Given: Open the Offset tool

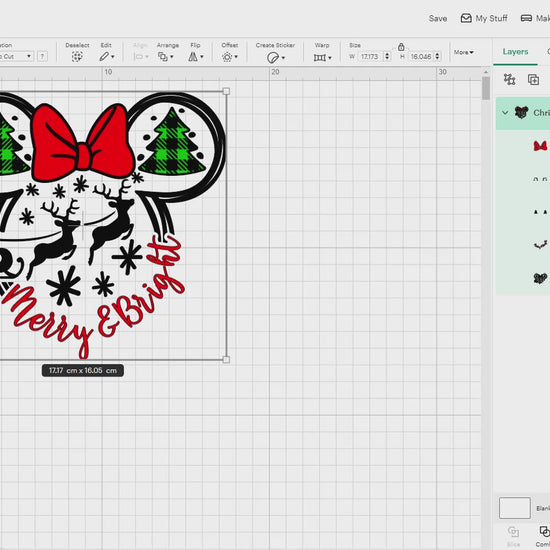Looking at the screenshot, I should (227, 57).
